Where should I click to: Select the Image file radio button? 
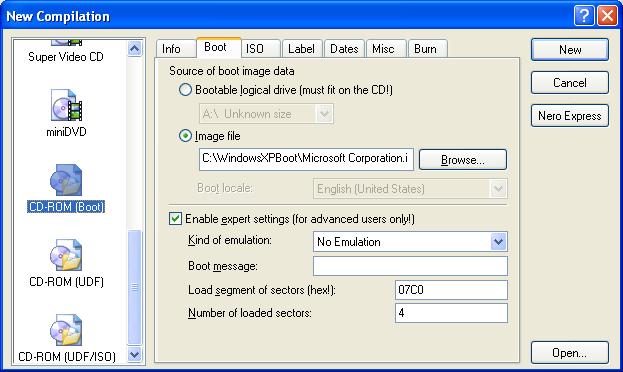point(185,136)
